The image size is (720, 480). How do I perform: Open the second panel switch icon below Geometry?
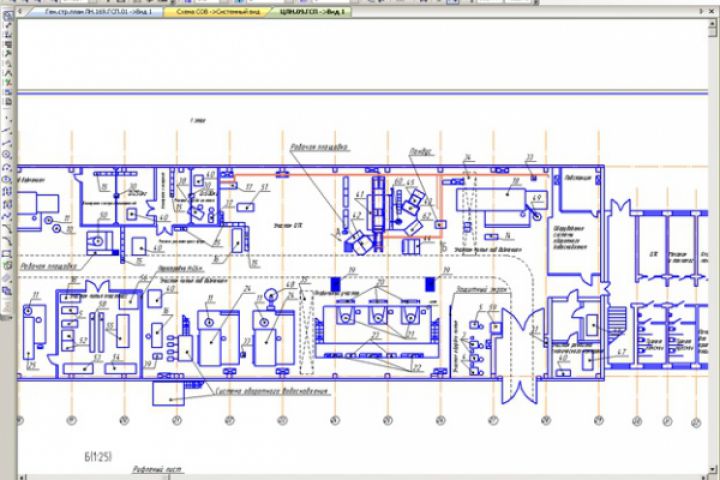[x=8, y=25]
